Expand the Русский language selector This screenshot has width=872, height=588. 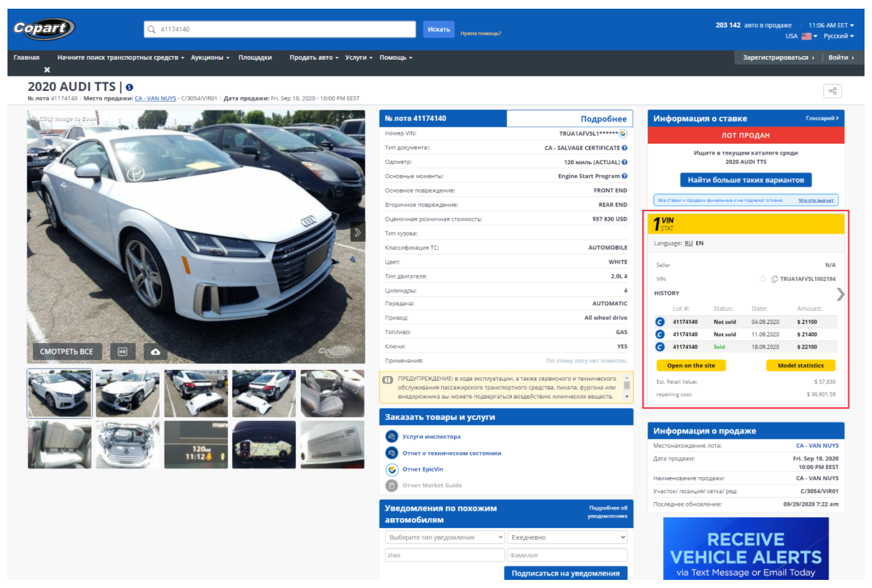coord(838,36)
